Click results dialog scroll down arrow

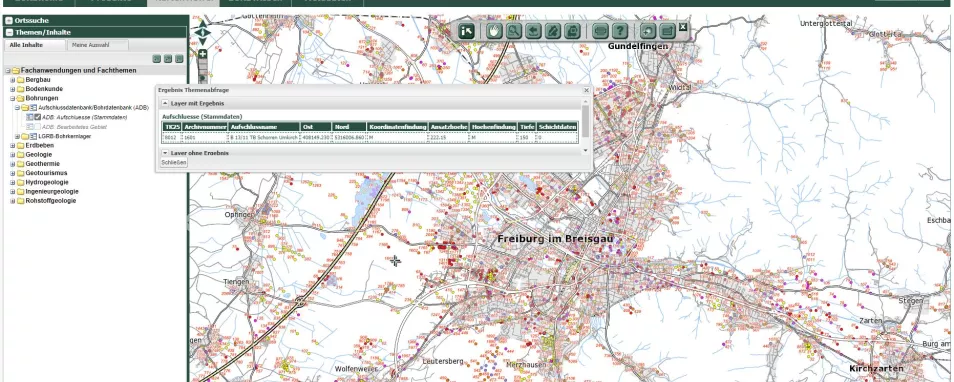[586, 151]
